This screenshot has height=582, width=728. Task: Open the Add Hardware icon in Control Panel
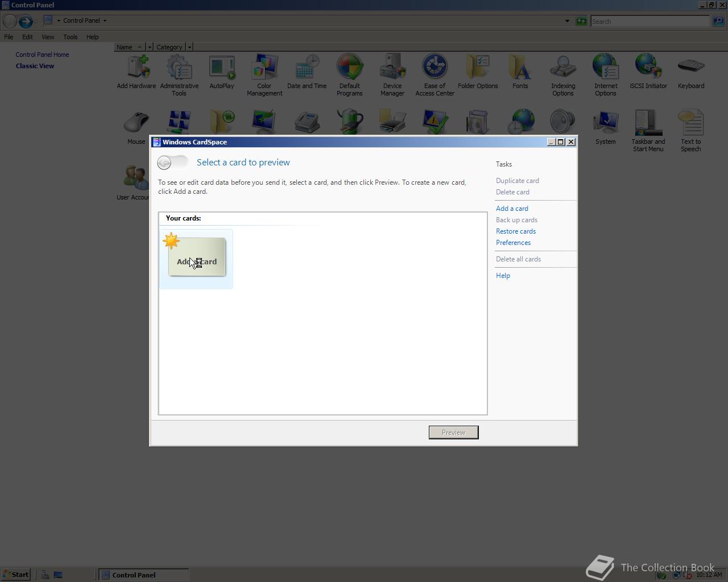(x=136, y=72)
